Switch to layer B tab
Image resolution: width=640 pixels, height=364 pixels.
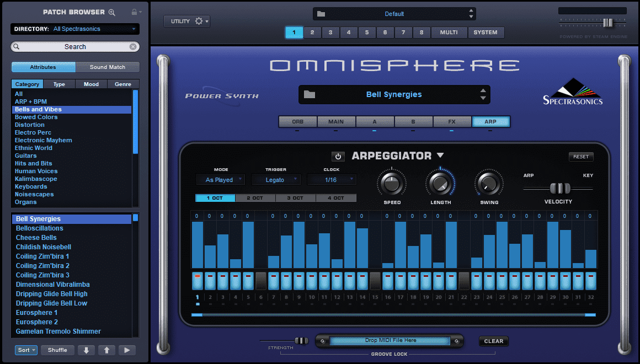pos(413,121)
